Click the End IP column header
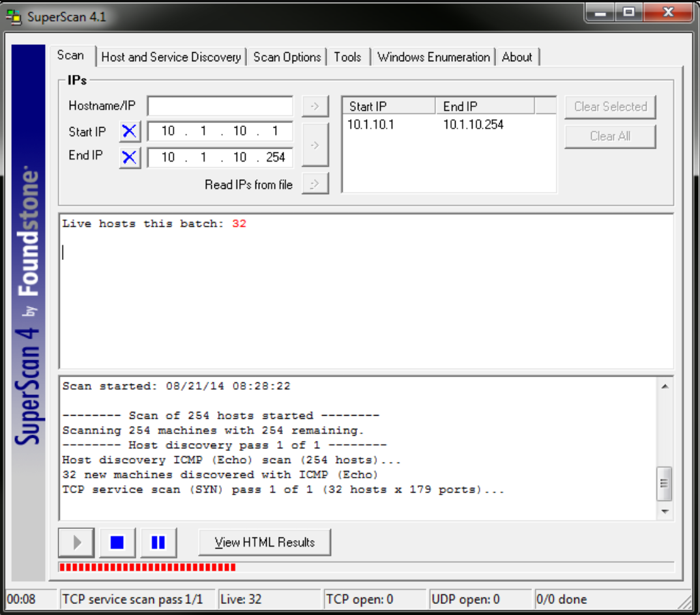700x615 pixels. click(x=485, y=106)
